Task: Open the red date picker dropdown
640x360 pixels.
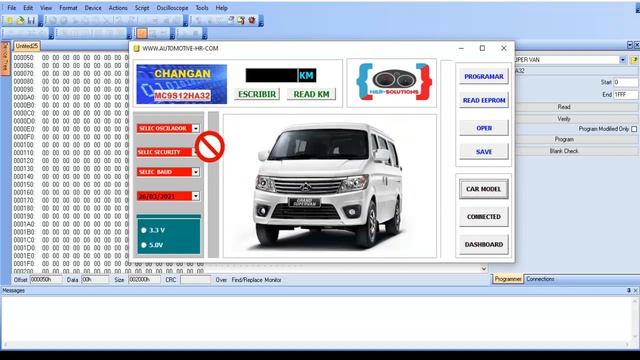Action: 196,196
